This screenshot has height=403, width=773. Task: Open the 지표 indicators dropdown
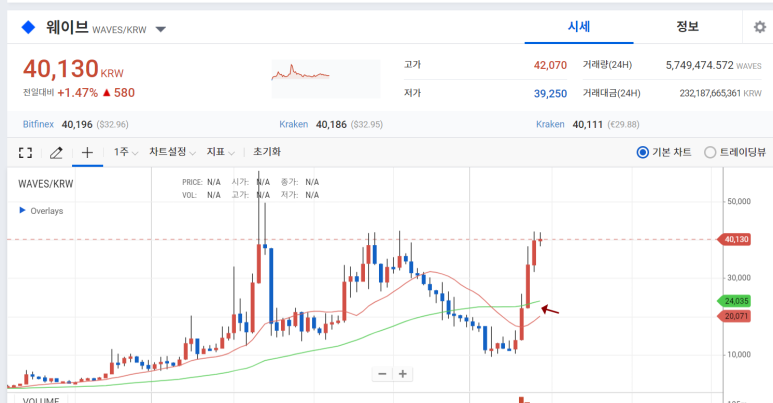tap(220, 152)
